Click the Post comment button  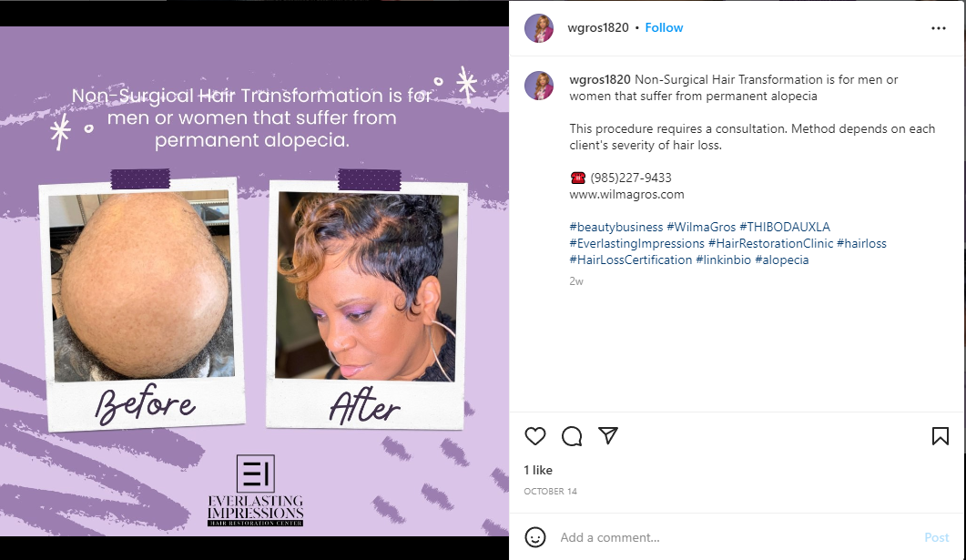(x=937, y=537)
